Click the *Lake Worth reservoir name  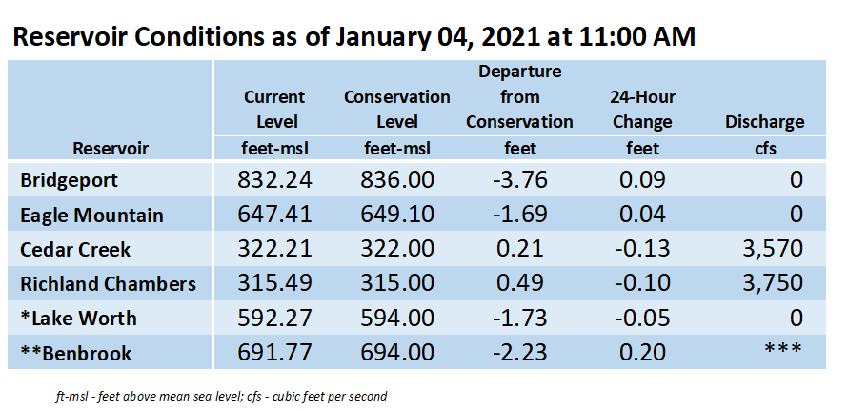pos(78,319)
